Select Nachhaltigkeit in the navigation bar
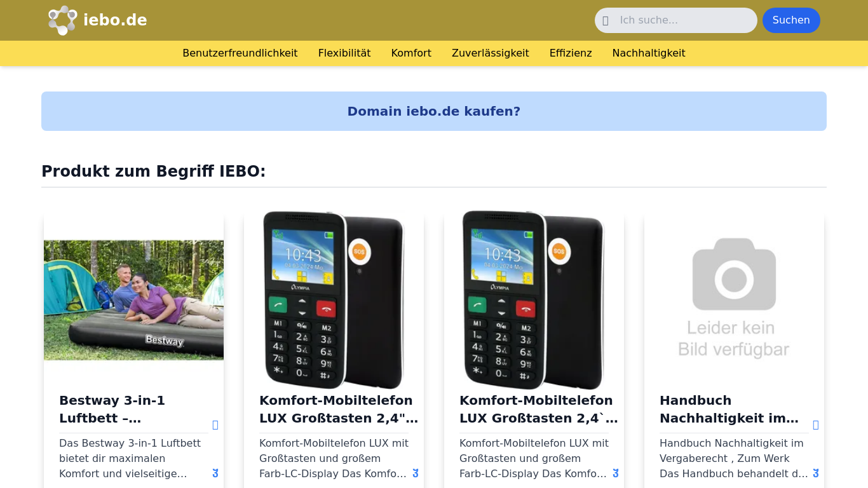 649,53
